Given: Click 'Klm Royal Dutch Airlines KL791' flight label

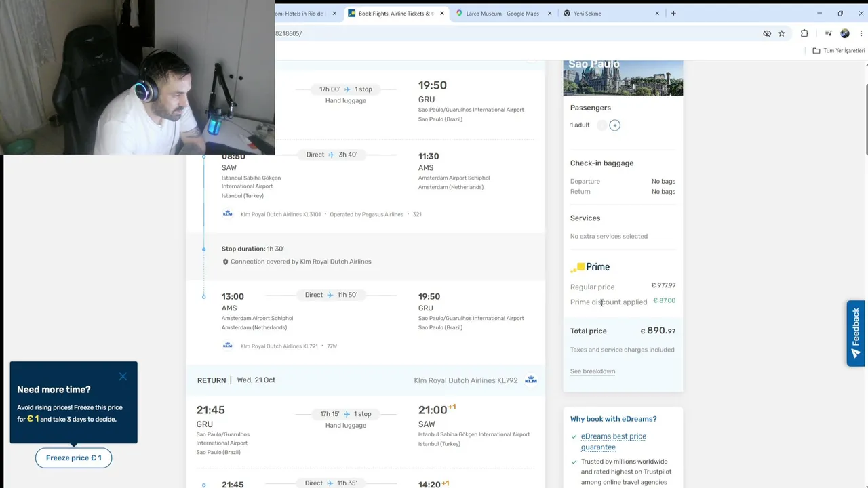Looking at the screenshot, I should pyautogui.click(x=279, y=346).
